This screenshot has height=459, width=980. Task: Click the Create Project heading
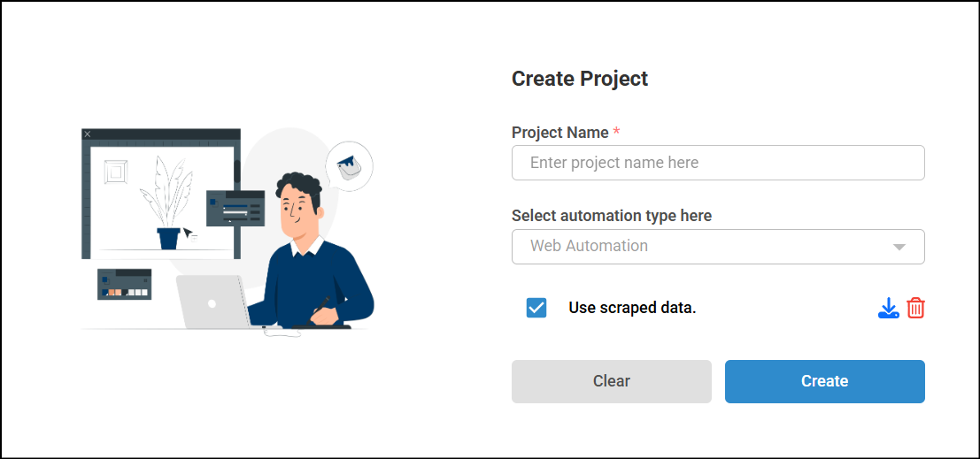pos(580,79)
